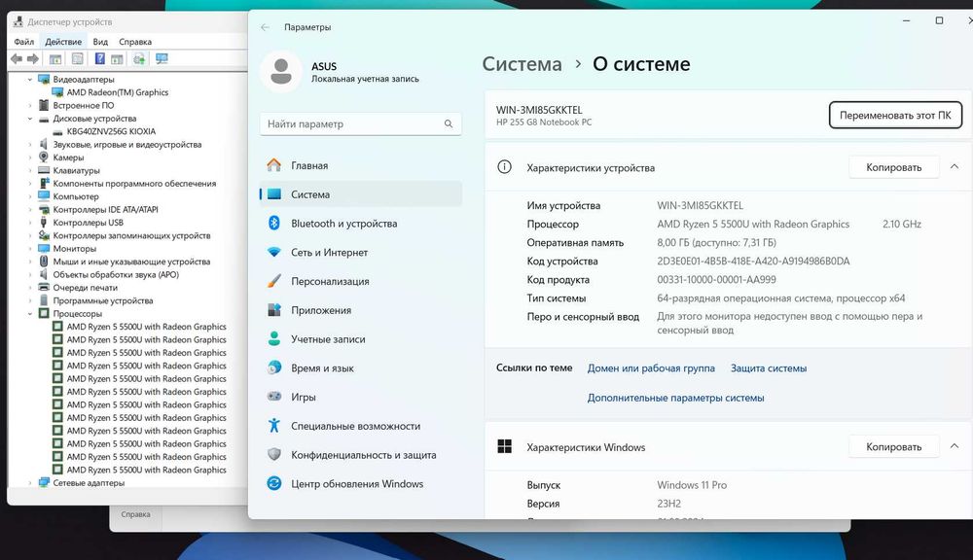Viewport: 973px width, 560px height.
Task: Click the magnifier icon in Найти параметр field
Action: pos(448,124)
